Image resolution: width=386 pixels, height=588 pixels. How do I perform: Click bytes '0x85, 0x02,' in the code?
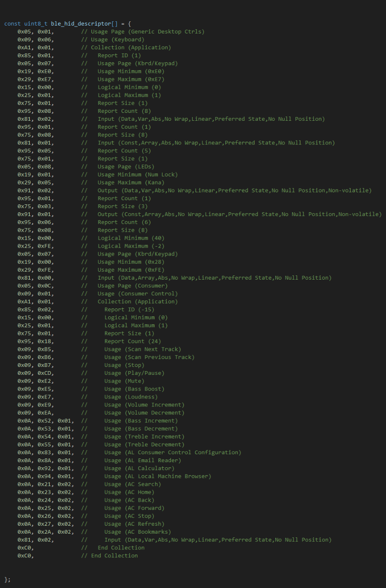[36, 309]
